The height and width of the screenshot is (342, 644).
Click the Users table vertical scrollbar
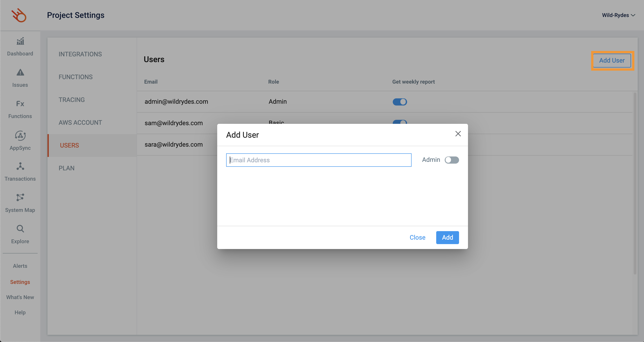tap(635, 184)
